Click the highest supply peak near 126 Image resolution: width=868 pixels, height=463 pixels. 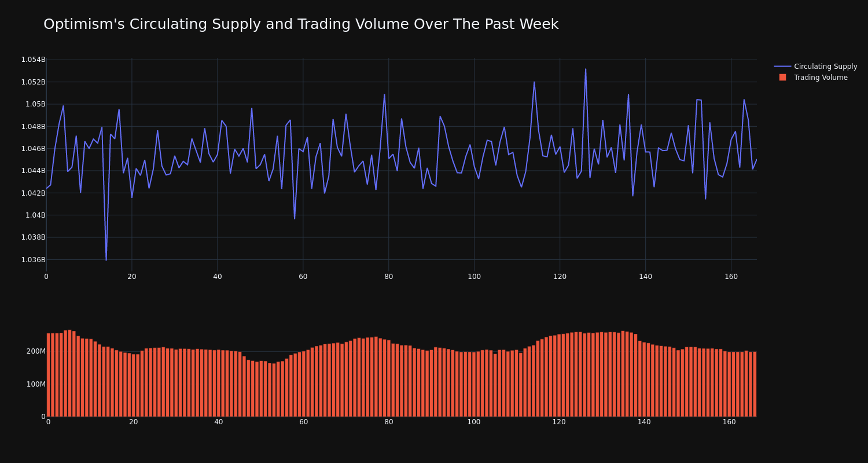tap(586, 69)
